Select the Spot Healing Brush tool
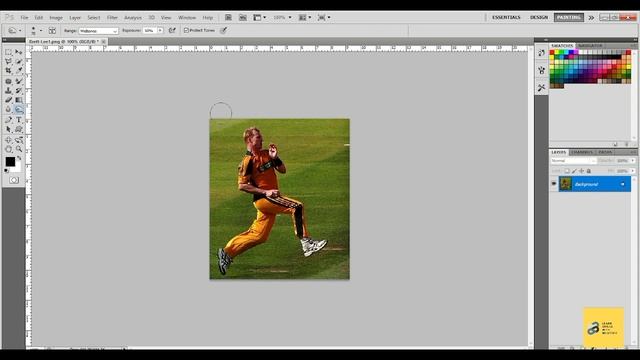This screenshot has width=640, height=360. coord(8,81)
